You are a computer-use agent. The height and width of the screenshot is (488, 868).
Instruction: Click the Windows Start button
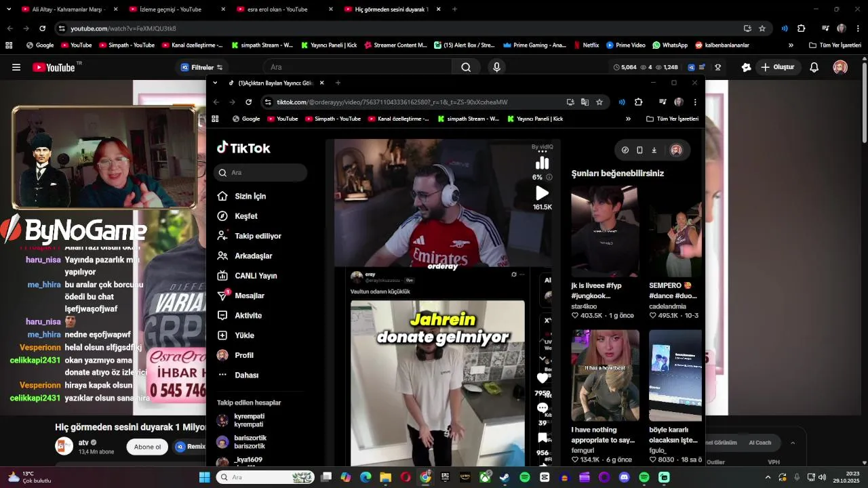click(204, 477)
